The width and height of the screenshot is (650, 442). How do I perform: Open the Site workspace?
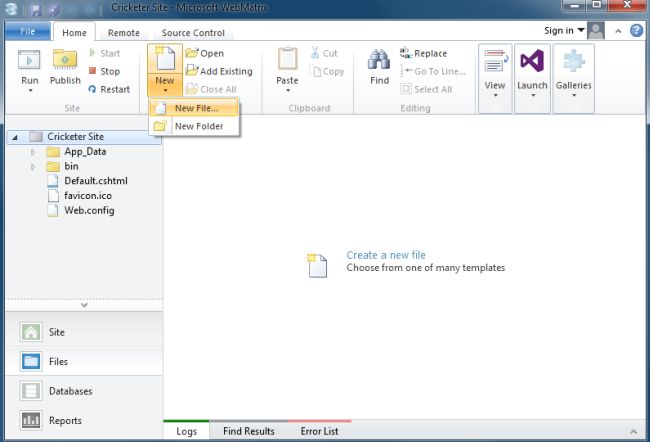pos(85,332)
